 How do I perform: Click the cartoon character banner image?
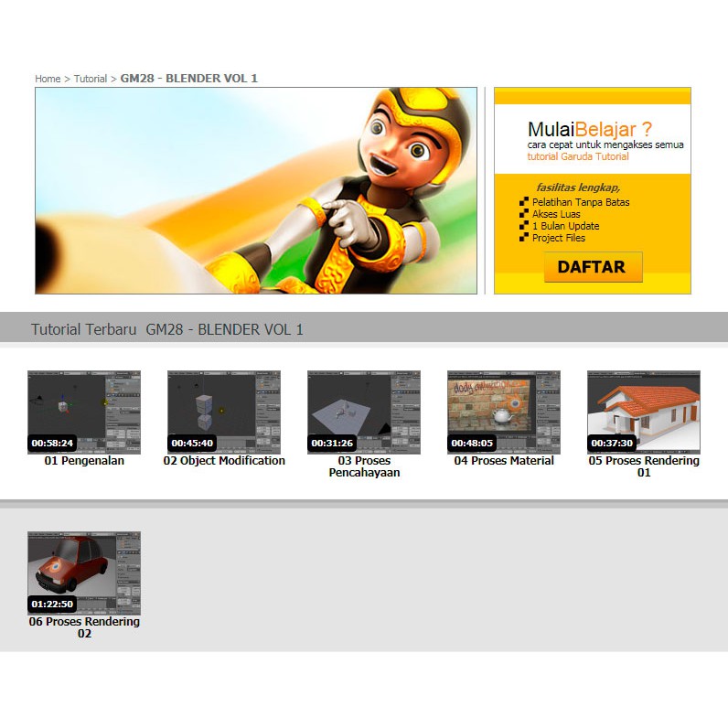(x=256, y=190)
